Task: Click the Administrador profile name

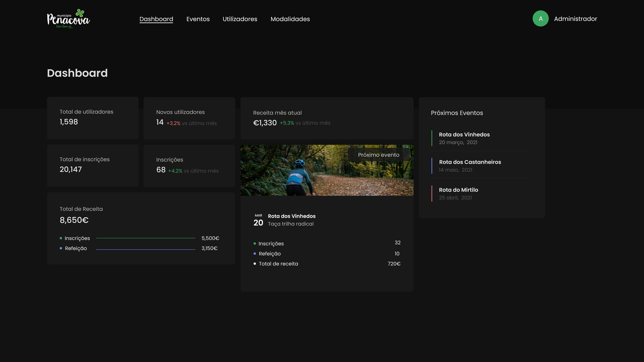Action: [575, 19]
